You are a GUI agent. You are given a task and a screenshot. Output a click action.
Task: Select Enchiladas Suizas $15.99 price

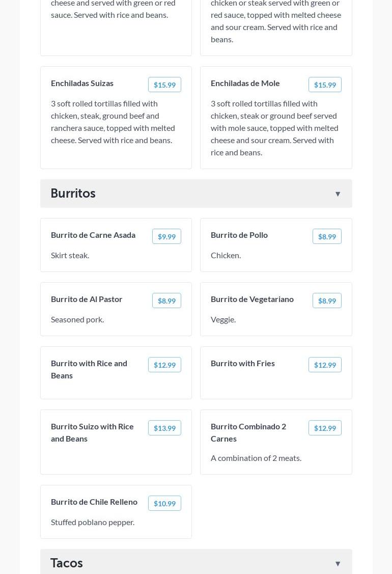(x=164, y=85)
